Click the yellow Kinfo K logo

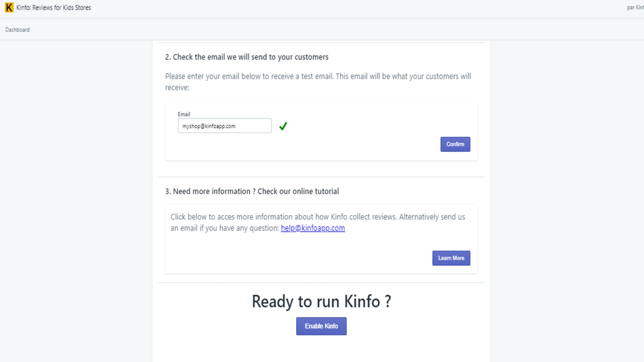coord(9,7)
